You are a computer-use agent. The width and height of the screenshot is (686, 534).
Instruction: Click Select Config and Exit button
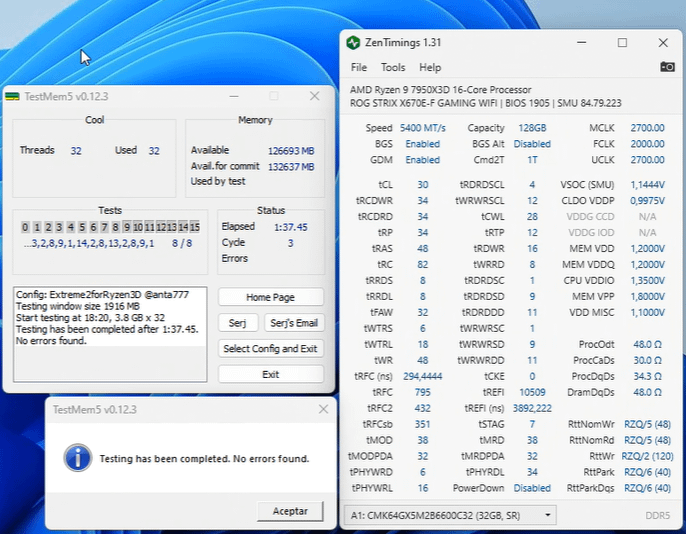pos(271,349)
